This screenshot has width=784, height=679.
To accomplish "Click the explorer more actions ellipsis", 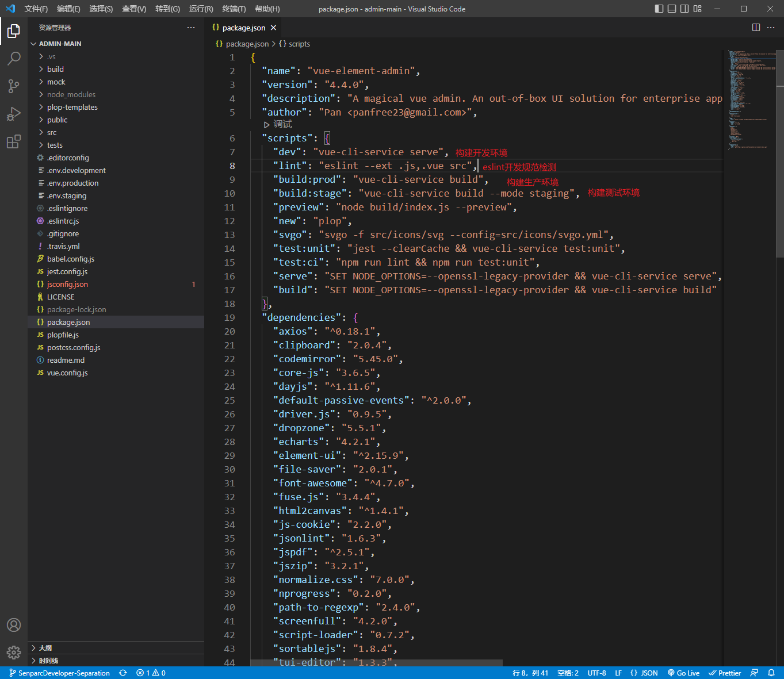I will click(x=191, y=28).
